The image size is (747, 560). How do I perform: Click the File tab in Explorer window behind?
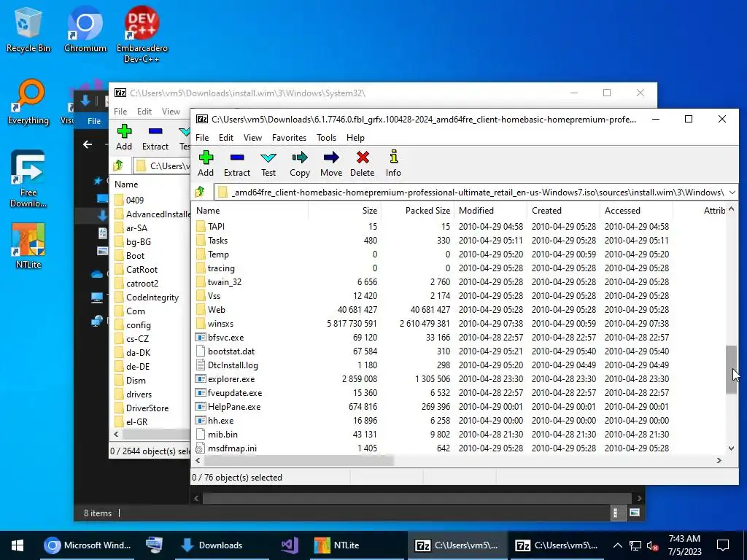coord(94,121)
